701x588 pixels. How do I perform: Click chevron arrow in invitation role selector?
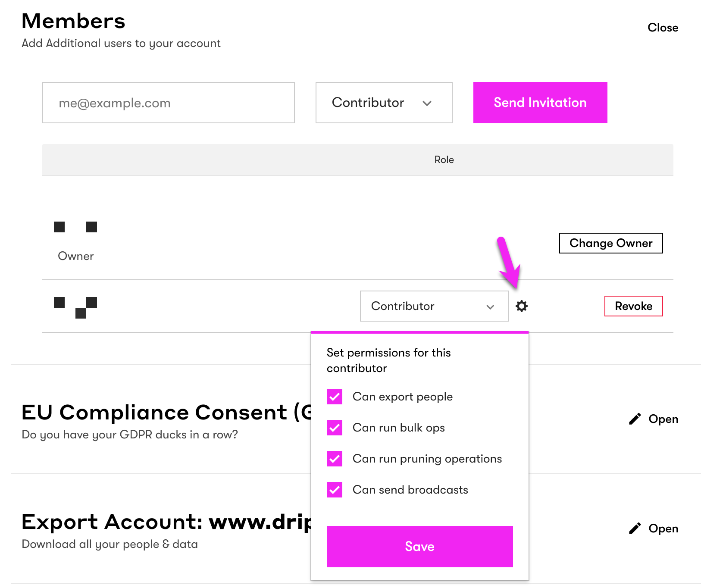[427, 103]
